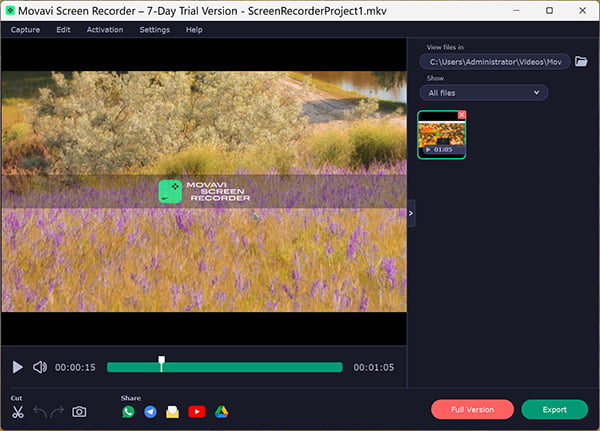Take a snapshot with camera icon
This screenshot has height=431, width=600.
point(79,412)
